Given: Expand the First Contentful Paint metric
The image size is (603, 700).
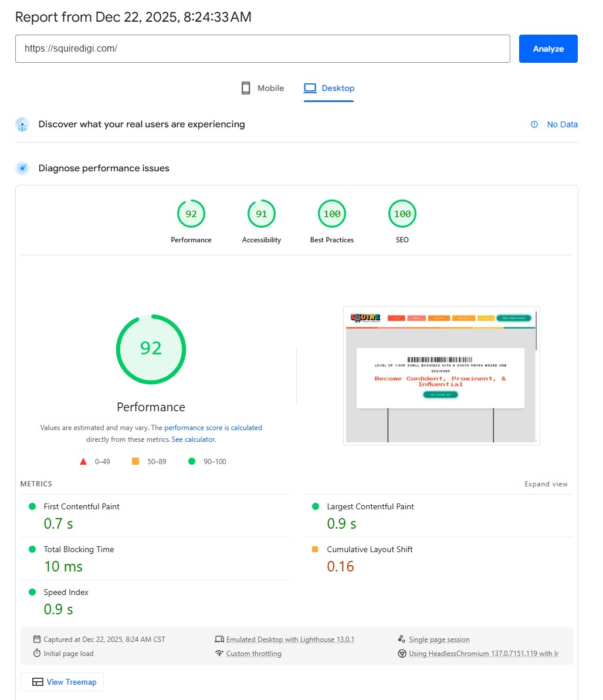Looking at the screenshot, I should (82, 507).
